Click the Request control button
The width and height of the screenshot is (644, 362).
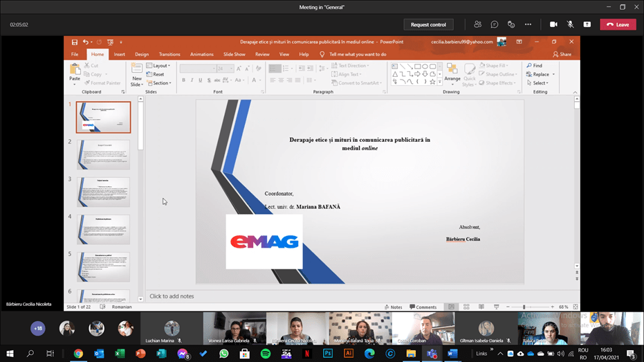428,24
